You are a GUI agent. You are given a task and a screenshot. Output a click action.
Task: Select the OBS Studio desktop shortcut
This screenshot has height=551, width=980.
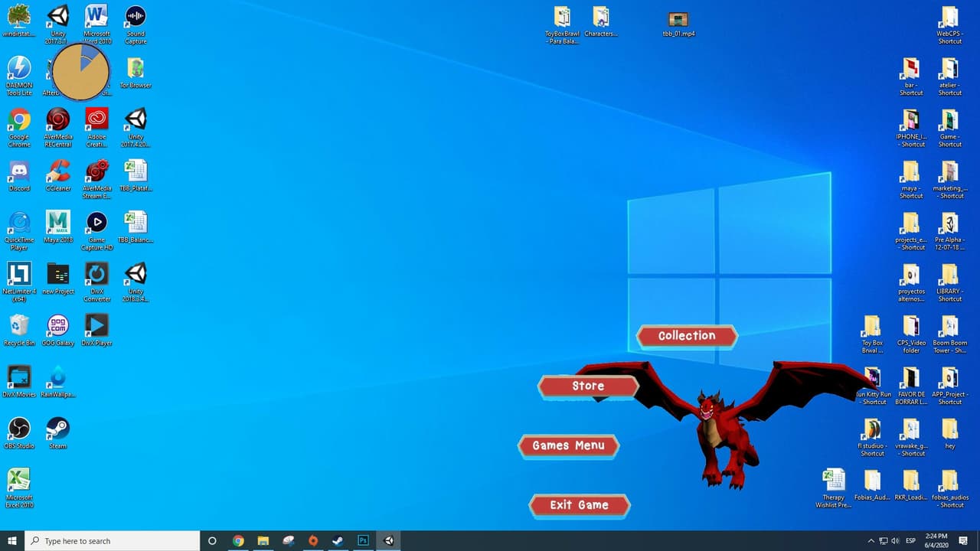18,433
